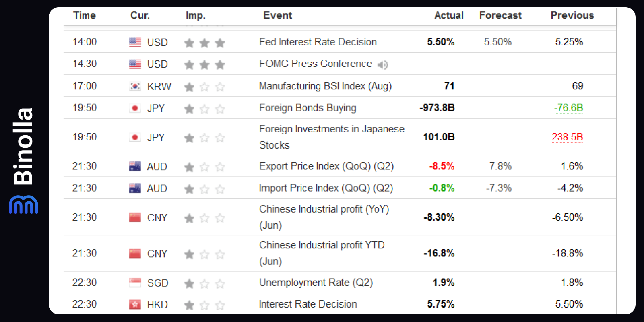Click the Imp. column header
Image resolution: width=644 pixels, height=322 pixels.
tap(196, 16)
